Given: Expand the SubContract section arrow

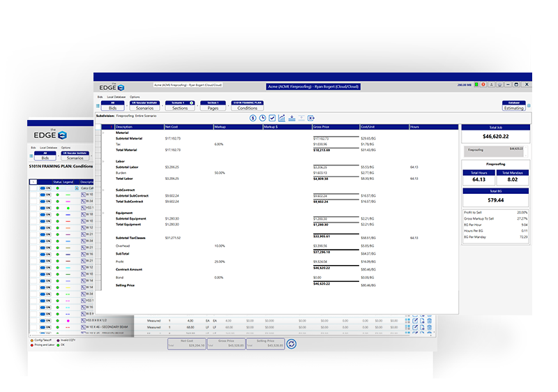Looking at the screenshot, I should click(103, 190).
